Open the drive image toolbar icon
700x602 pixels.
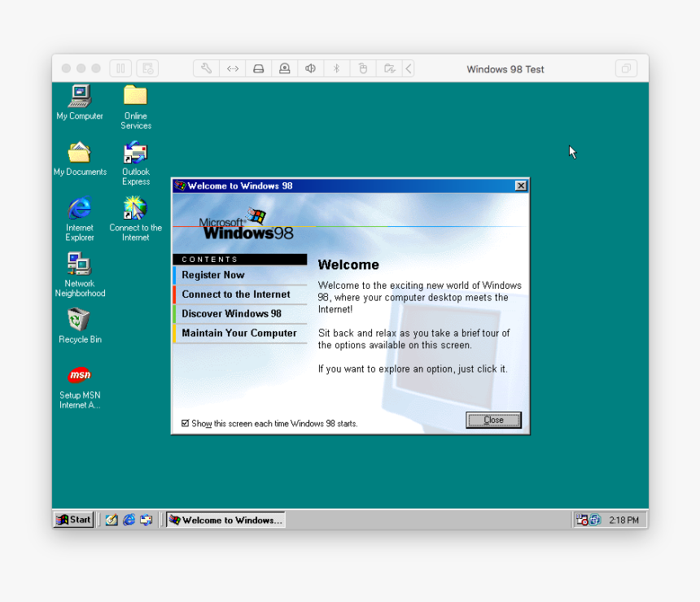pyautogui.click(x=259, y=68)
